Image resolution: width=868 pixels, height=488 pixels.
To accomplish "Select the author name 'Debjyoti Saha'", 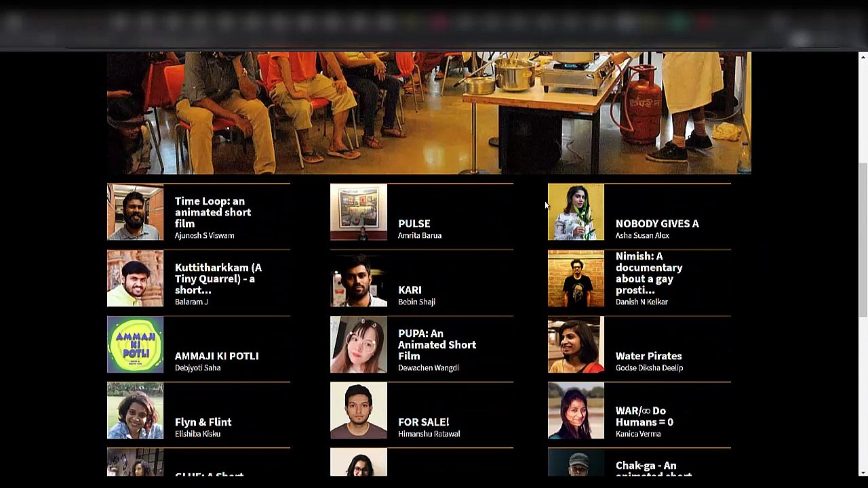I will tap(198, 368).
